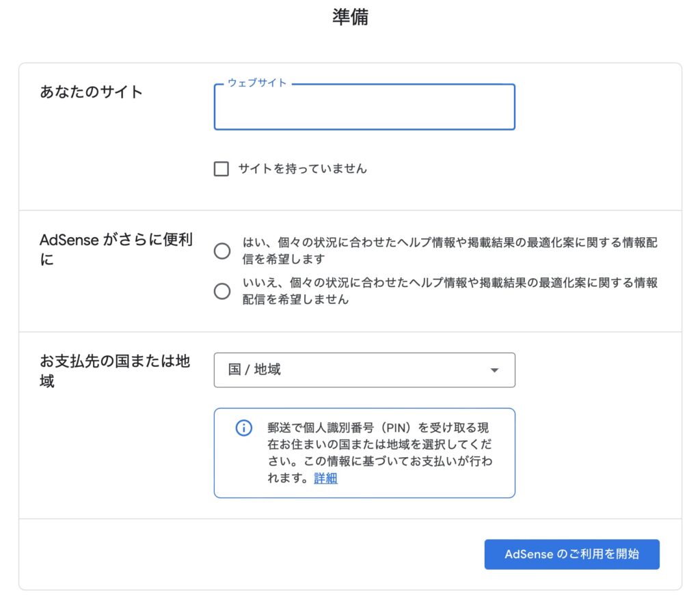
Task: Click the お支払先の国または地域 label
Action: [115, 371]
